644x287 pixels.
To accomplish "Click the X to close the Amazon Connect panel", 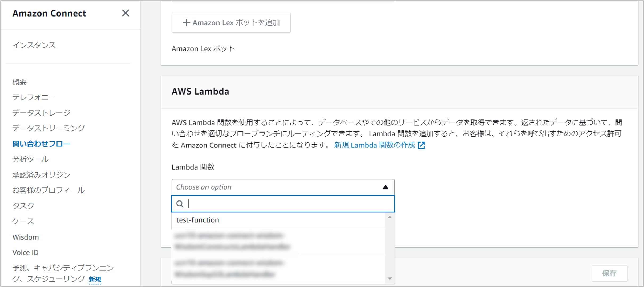I will coord(125,13).
